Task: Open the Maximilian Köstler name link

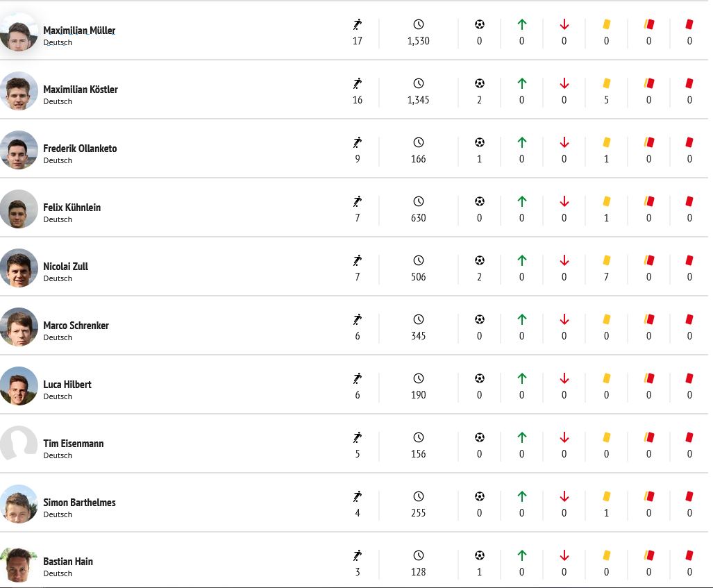Action: 81,90
